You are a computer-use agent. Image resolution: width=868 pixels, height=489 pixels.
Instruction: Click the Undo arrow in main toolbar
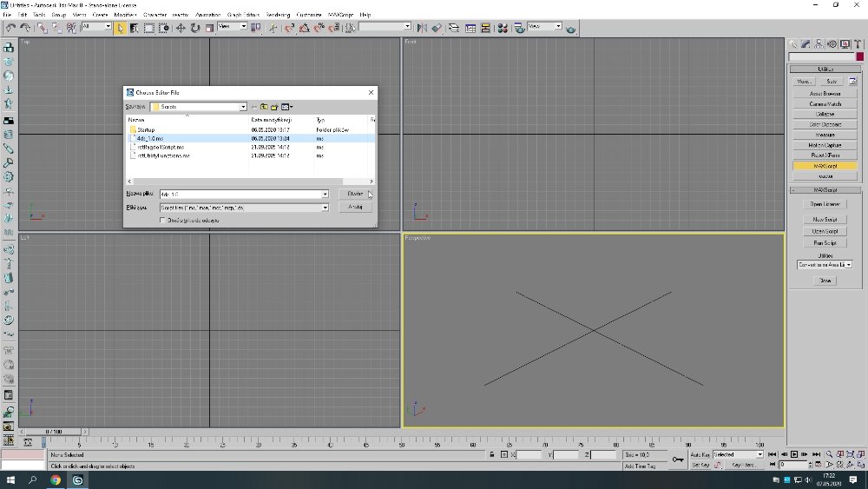10,28
